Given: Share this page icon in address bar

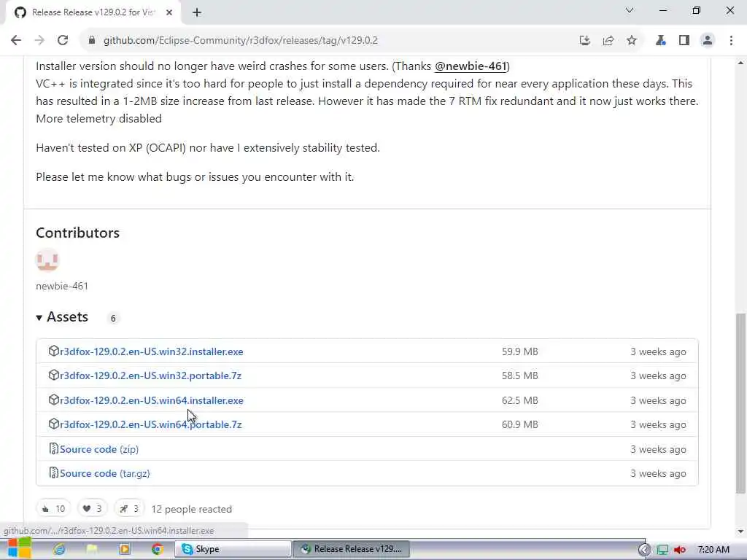Looking at the screenshot, I should pyautogui.click(x=608, y=41).
